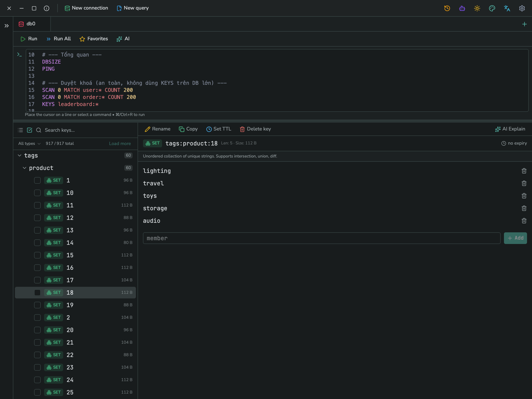Select key 13 in the tree

coord(75,230)
